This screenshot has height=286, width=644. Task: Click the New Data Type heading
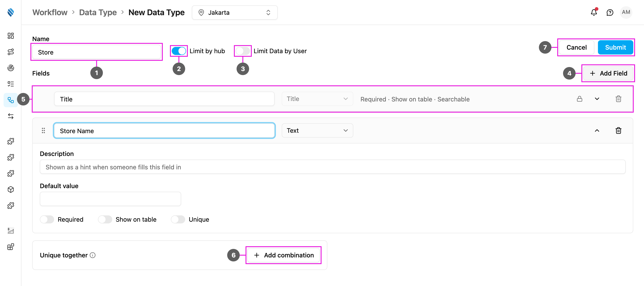(157, 13)
